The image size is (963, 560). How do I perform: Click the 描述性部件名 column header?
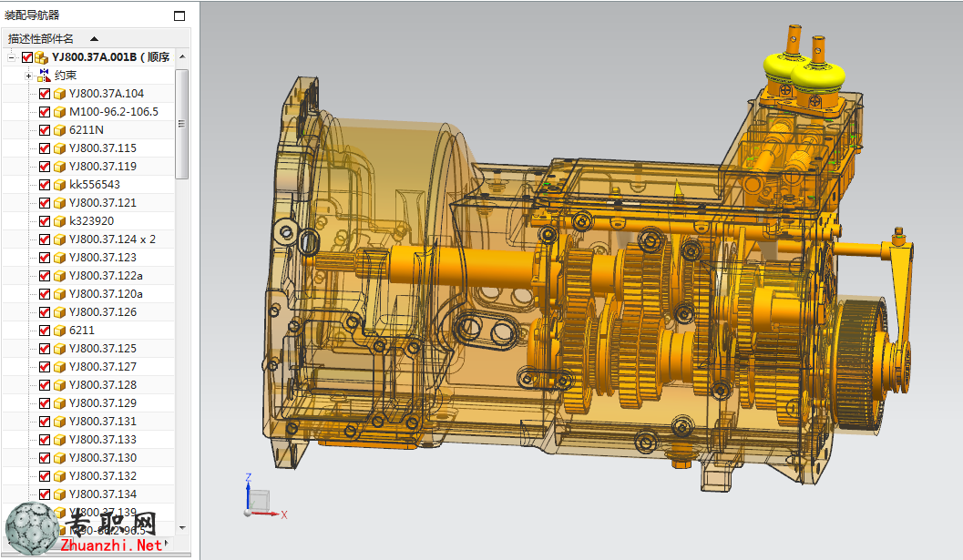coord(97,38)
